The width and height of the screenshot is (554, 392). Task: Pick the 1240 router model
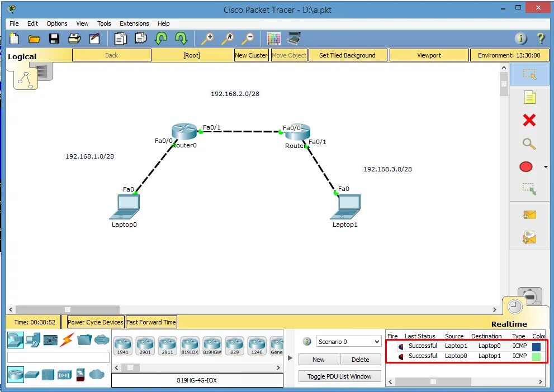[x=257, y=346]
